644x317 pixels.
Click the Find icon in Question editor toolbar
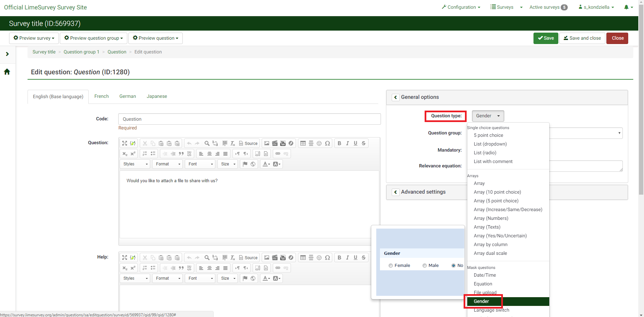click(x=207, y=143)
